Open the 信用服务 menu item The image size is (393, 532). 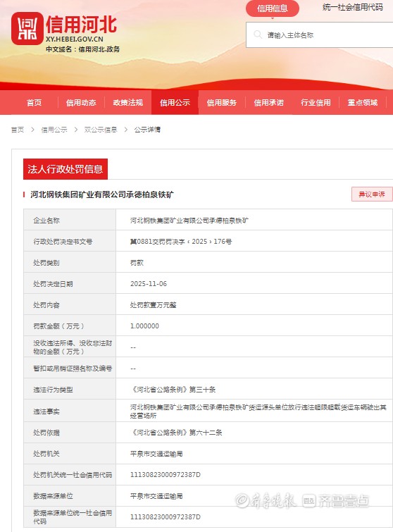tap(222, 102)
